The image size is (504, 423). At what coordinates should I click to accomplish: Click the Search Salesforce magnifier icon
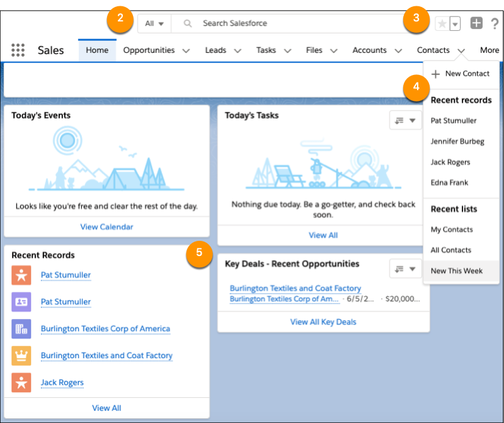coord(187,23)
